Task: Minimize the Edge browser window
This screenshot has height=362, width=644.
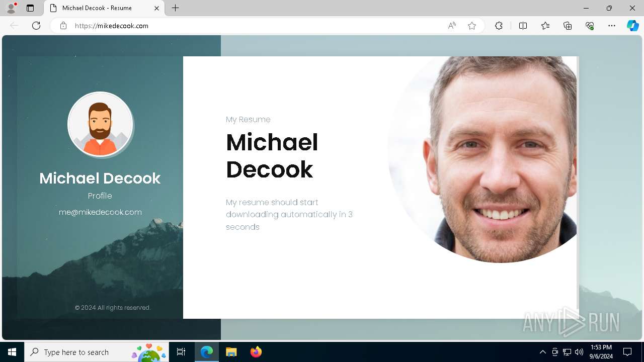Action: click(x=586, y=8)
